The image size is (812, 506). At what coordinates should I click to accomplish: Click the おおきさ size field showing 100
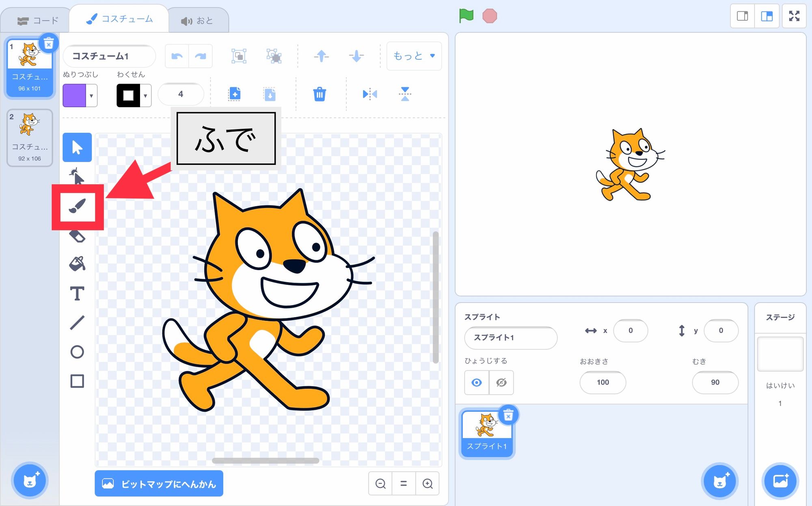[x=603, y=383]
